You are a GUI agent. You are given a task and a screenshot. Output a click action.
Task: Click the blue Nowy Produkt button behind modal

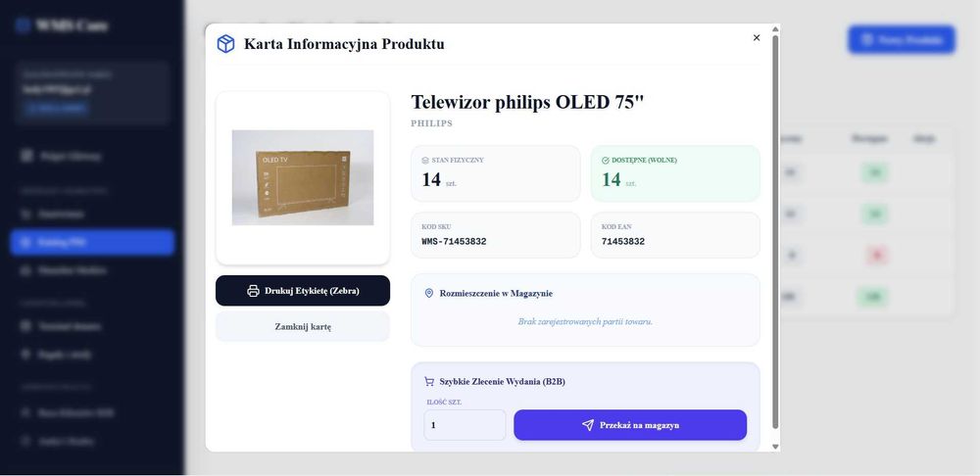coord(902,39)
